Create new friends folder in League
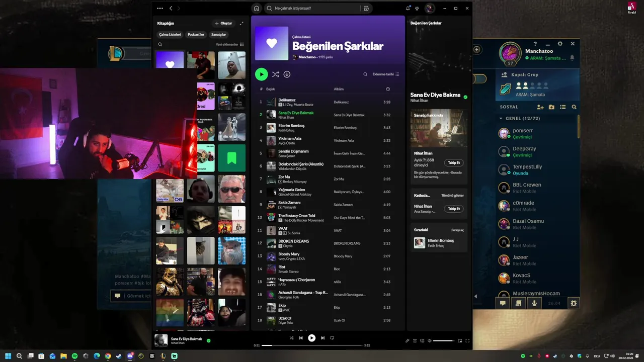 [551, 107]
